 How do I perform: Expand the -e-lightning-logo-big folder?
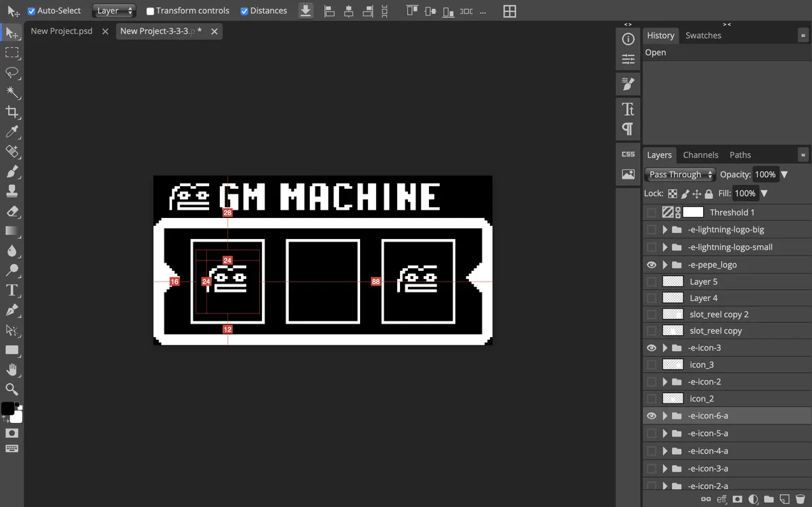665,230
